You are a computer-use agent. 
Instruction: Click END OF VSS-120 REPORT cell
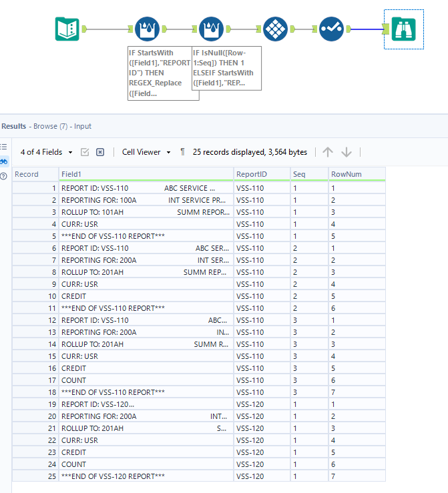pos(146,476)
